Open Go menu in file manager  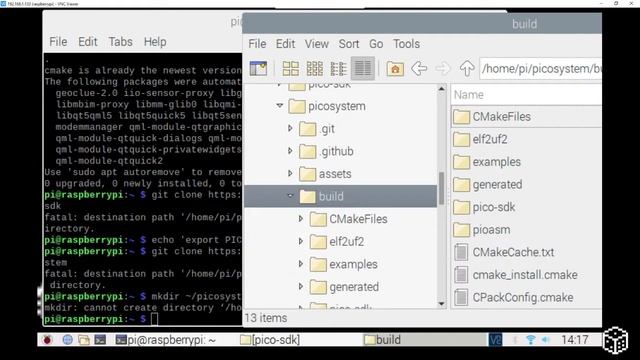(376, 44)
